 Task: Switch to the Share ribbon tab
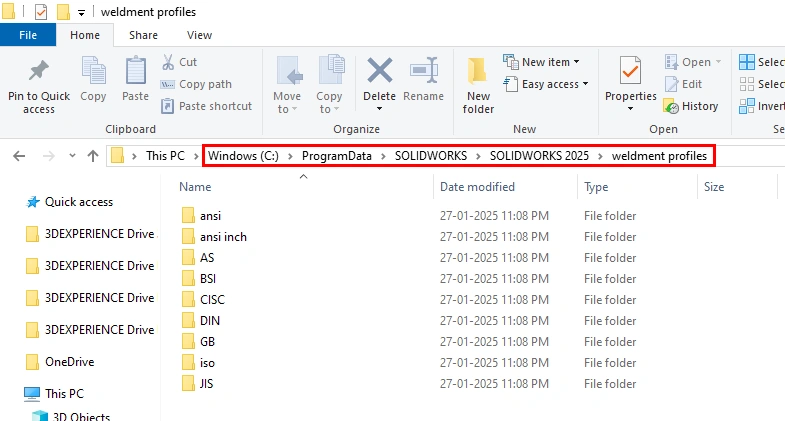[x=143, y=35]
